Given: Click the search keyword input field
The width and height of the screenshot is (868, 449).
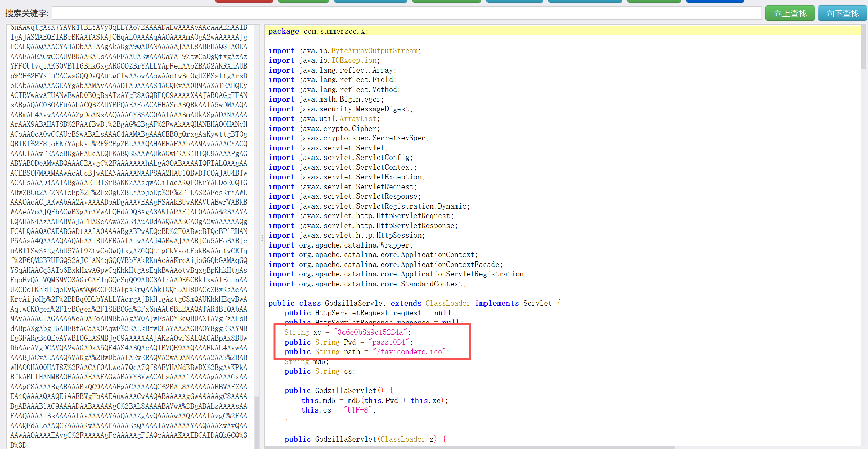Looking at the screenshot, I should click(406, 13).
